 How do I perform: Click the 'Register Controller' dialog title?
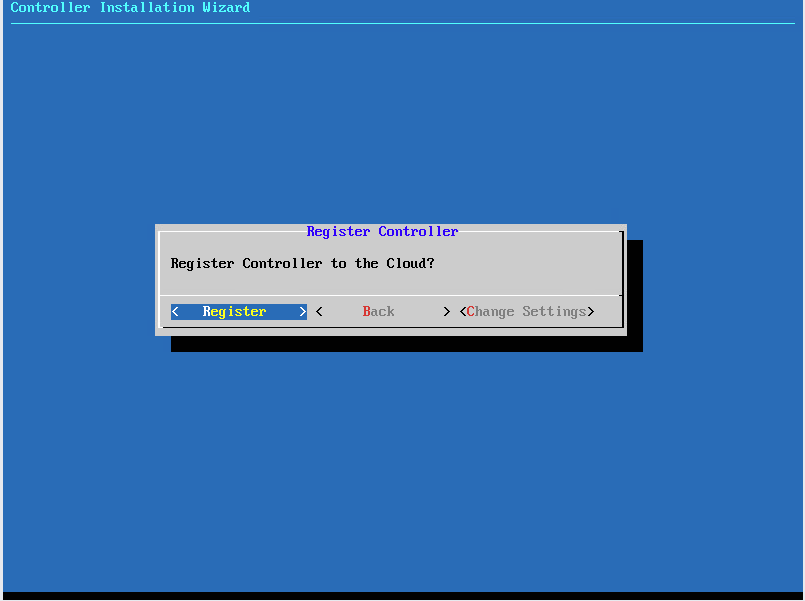[x=382, y=231]
